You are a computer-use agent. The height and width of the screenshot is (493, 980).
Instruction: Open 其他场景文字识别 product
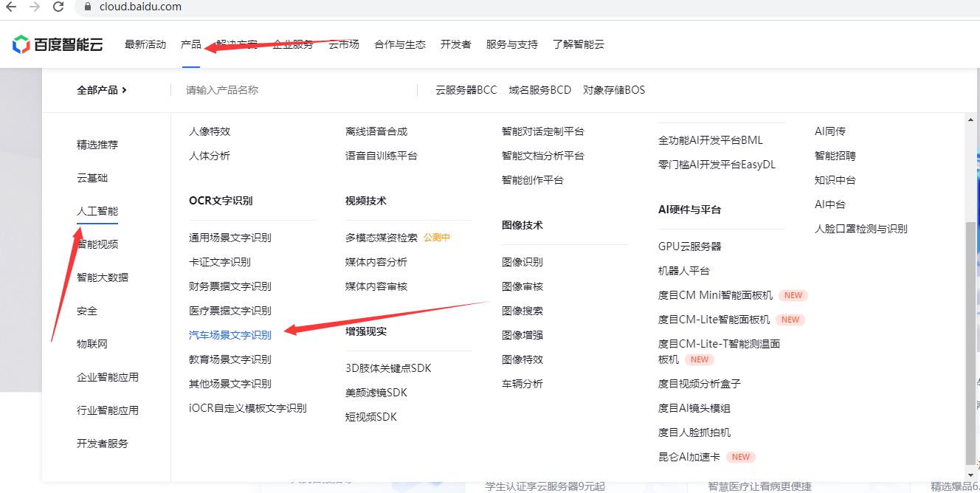[230, 384]
